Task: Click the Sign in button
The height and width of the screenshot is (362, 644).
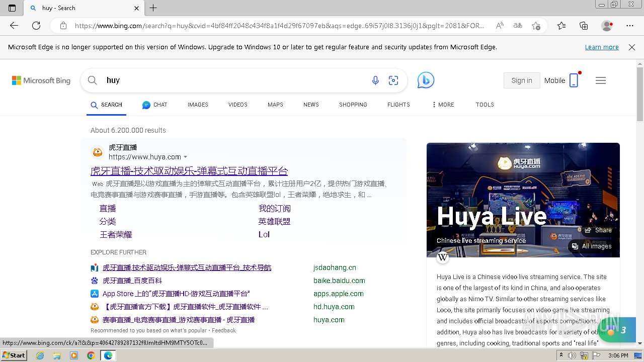Action: (x=522, y=80)
